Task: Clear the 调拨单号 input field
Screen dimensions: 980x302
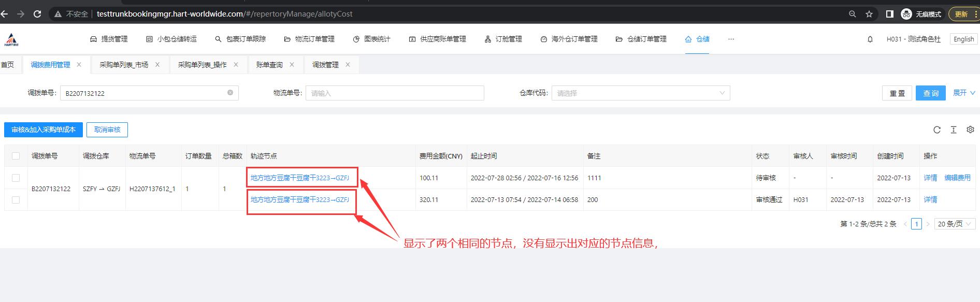Action: [x=230, y=93]
